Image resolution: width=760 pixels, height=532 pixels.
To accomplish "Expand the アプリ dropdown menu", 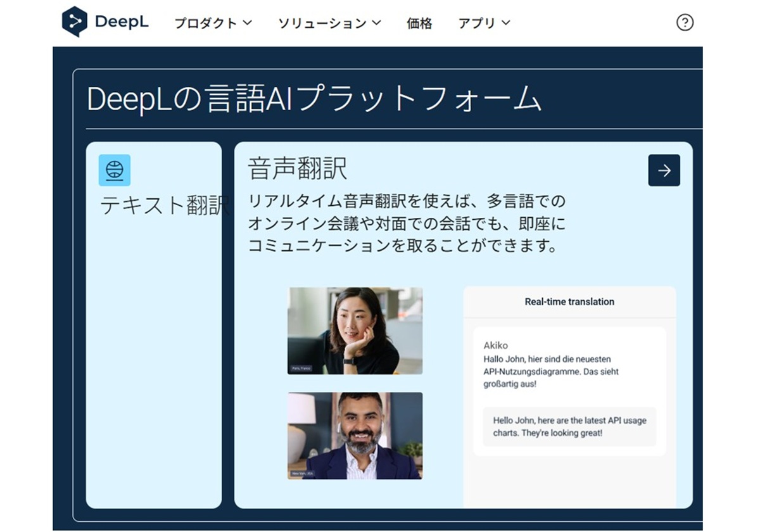I will (x=484, y=23).
